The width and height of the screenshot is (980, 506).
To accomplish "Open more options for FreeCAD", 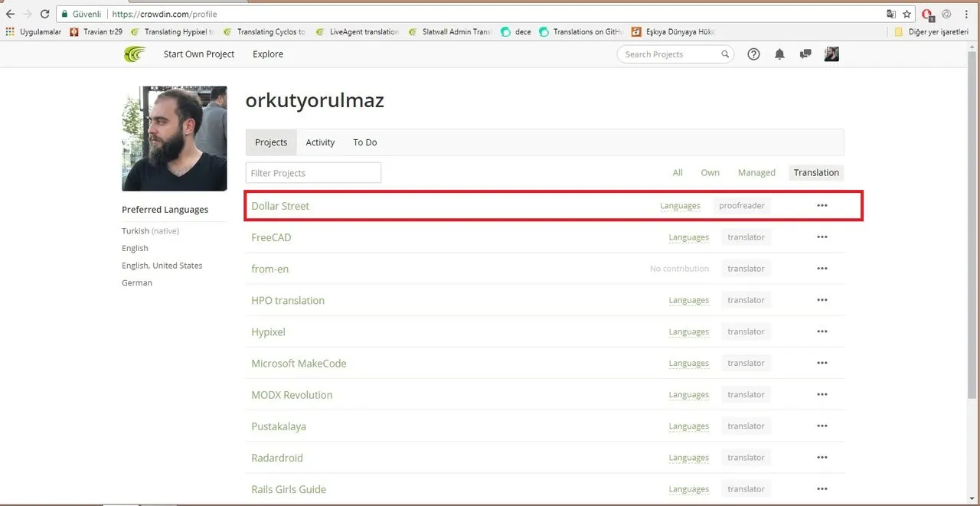I will pyautogui.click(x=822, y=237).
